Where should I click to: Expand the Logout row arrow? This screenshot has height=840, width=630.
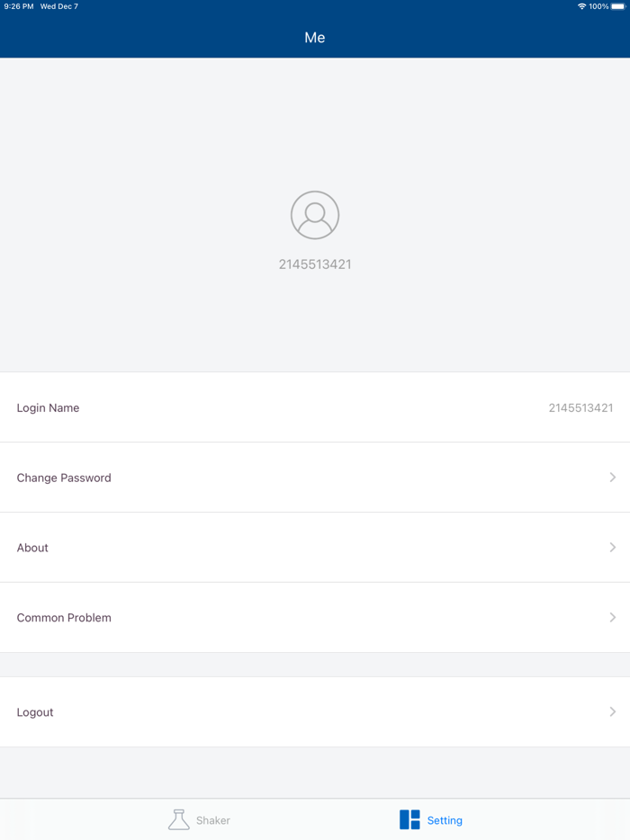[613, 711]
